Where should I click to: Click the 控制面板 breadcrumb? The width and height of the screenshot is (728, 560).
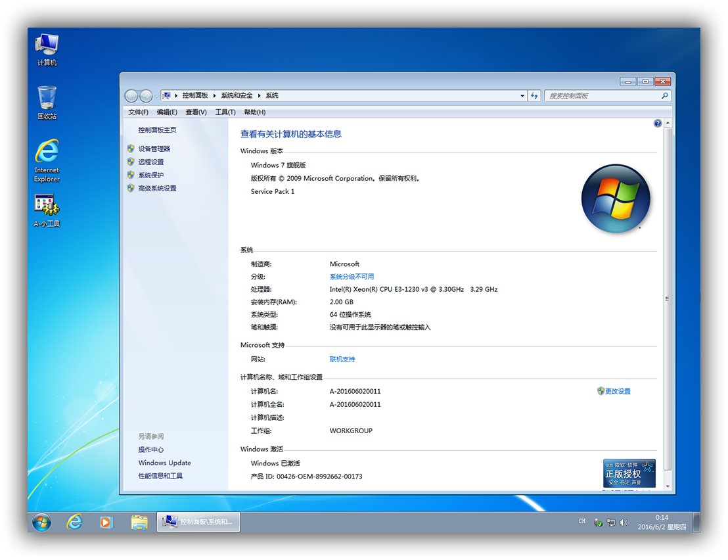pyautogui.click(x=195, y=96)
